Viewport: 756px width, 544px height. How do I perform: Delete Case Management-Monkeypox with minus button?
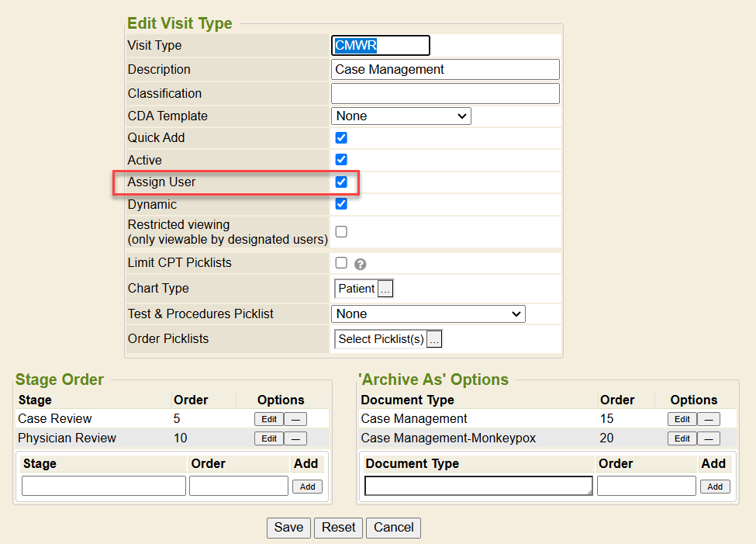click(708, 438)
